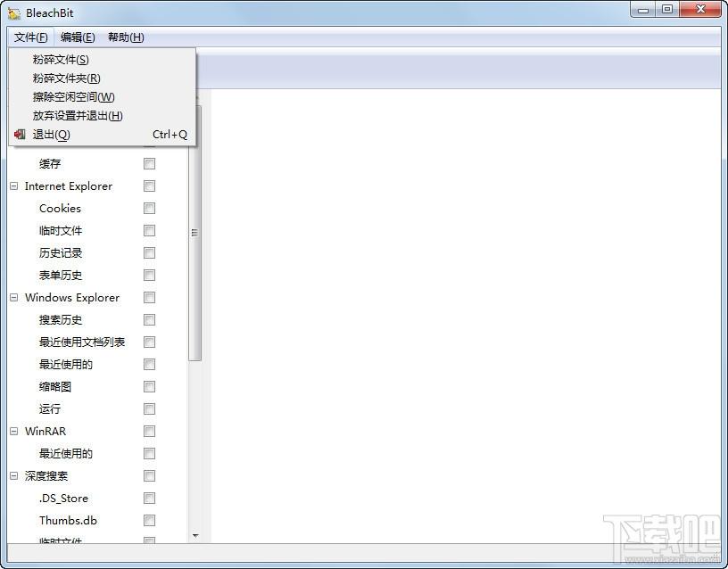Viewport: 728px width, 569px height.
Task: Tick the 缓存 checkbox
Action: click(150, 164)
